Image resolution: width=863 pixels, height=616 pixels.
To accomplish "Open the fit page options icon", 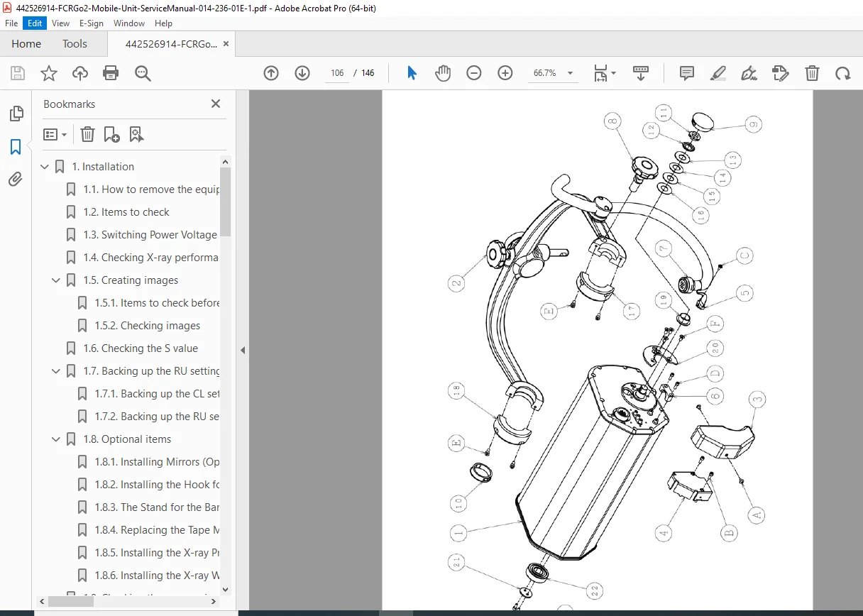I will pyautogui.click(x=605, y=73).
